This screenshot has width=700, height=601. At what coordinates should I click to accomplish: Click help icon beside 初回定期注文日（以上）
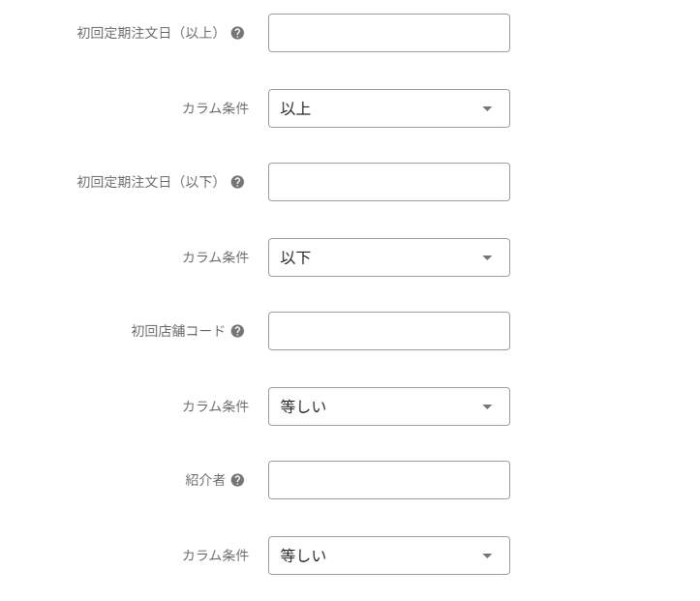tap(238, 33)
